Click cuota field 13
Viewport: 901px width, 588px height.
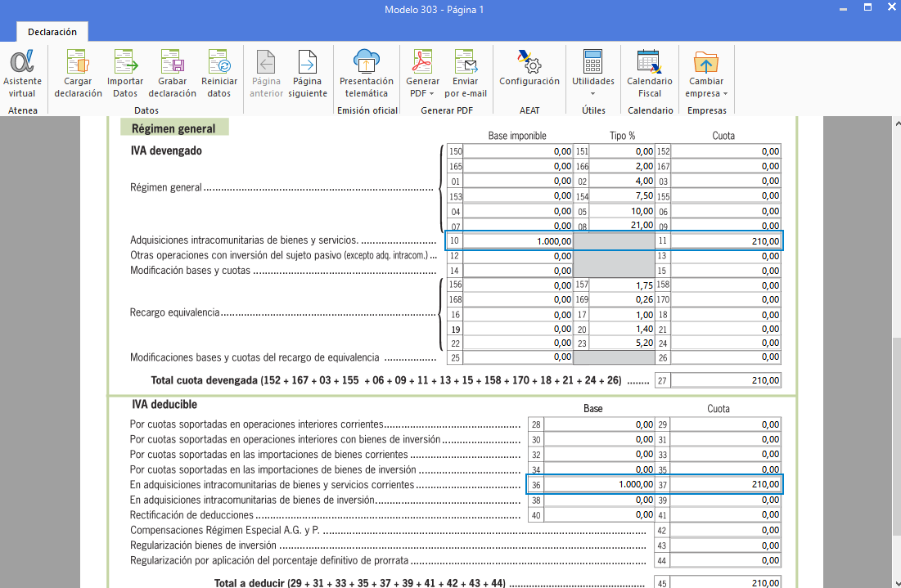pos(726,256)
